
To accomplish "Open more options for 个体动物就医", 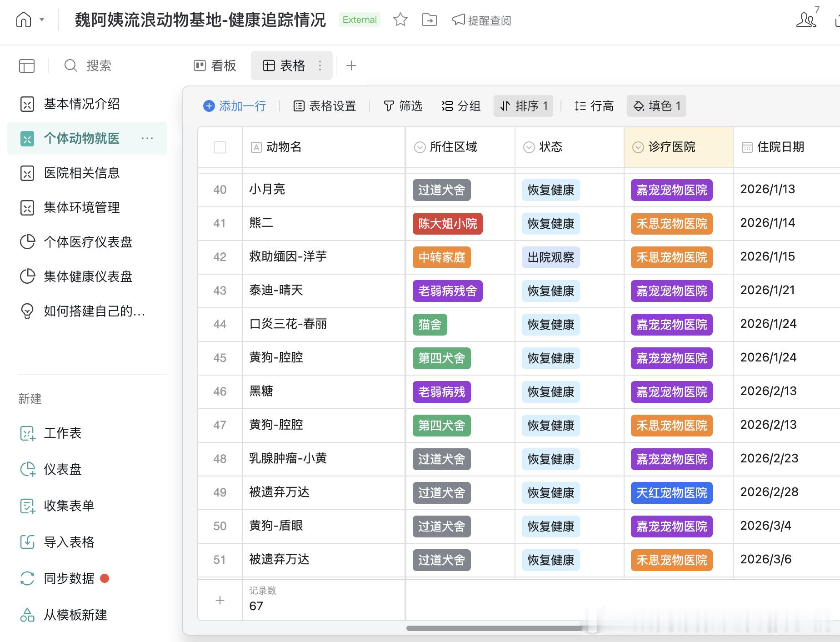I will click(147, 138).
